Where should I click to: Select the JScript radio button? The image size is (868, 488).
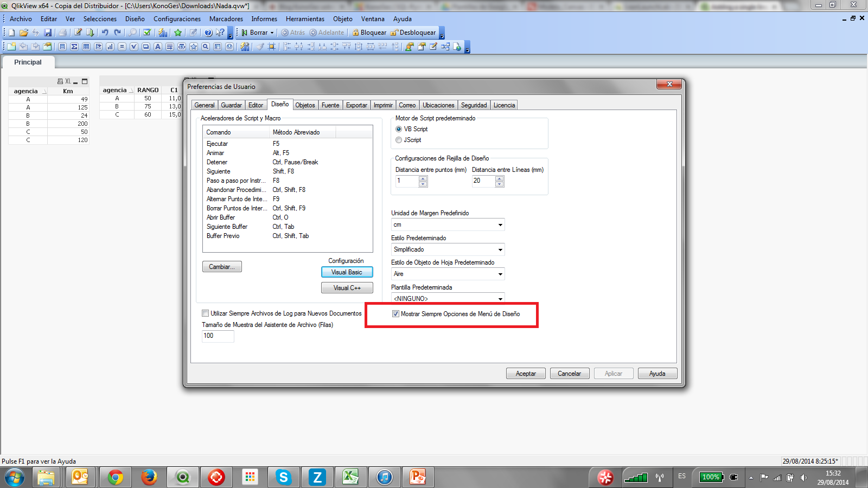click(399, 140)
